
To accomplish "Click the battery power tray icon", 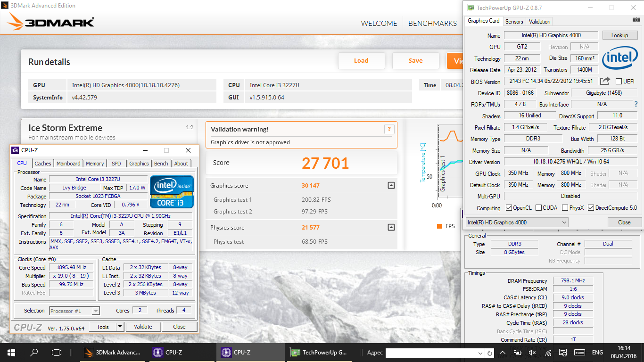I will click(x=517, y=352).
